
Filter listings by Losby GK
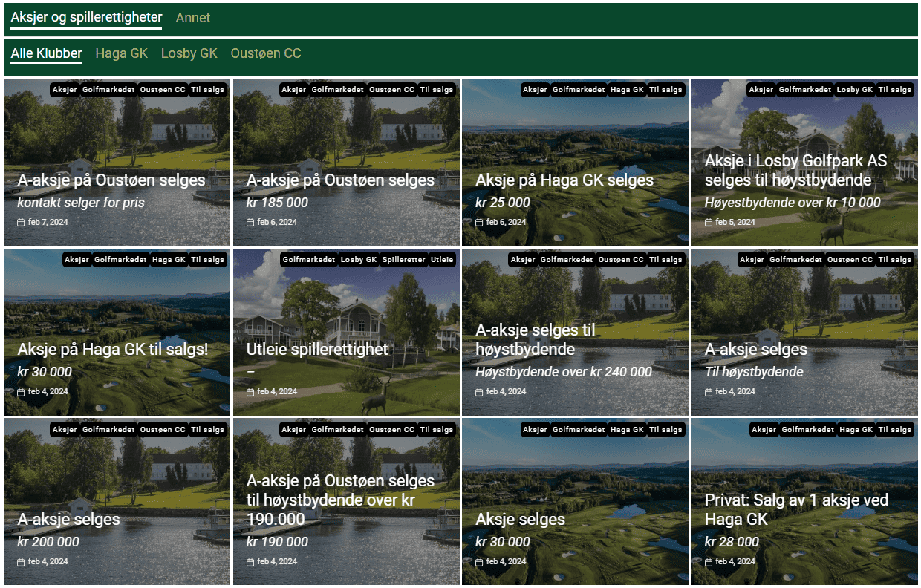(189, 53)
